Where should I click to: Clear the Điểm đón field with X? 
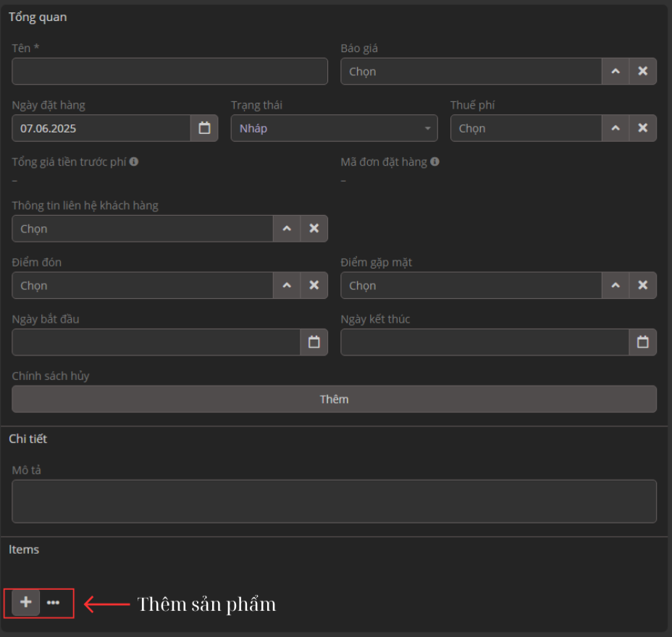[x=314, y=285]
